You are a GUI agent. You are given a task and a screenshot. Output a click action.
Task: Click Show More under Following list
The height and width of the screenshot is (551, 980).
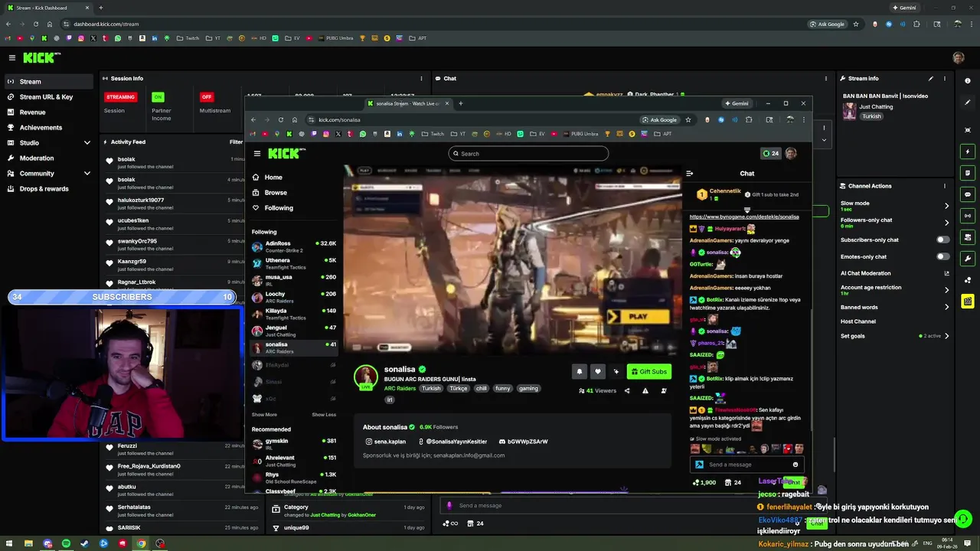(x=264, y=415)
